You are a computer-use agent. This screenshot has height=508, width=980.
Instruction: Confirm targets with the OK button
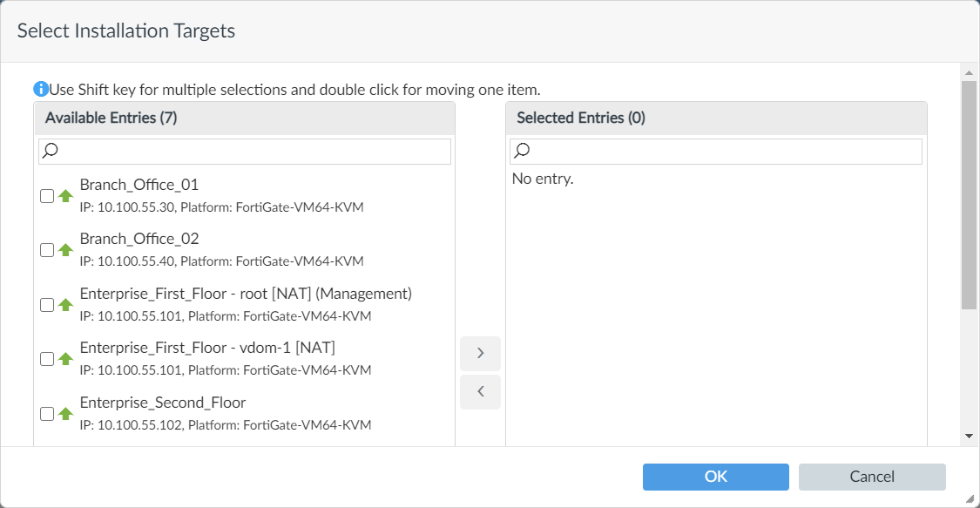click(715, 477)
